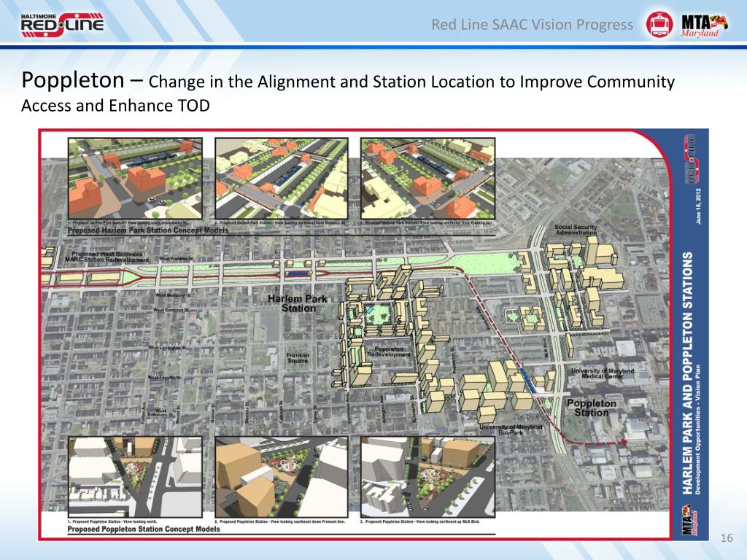The width and height of the screenshot is (747, 560).
Task: Open Poppleton Station view looking north image
Action: (135, 477)
